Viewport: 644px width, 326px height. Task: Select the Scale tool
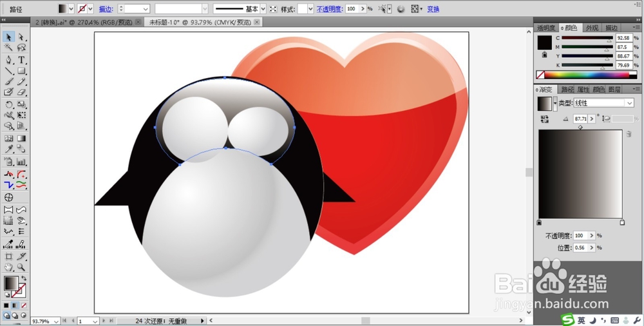pyautogui.click(x=21, y=105)
